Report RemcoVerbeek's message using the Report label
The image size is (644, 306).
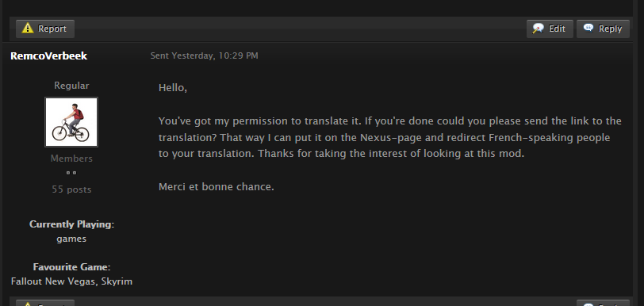click(52, 29)
